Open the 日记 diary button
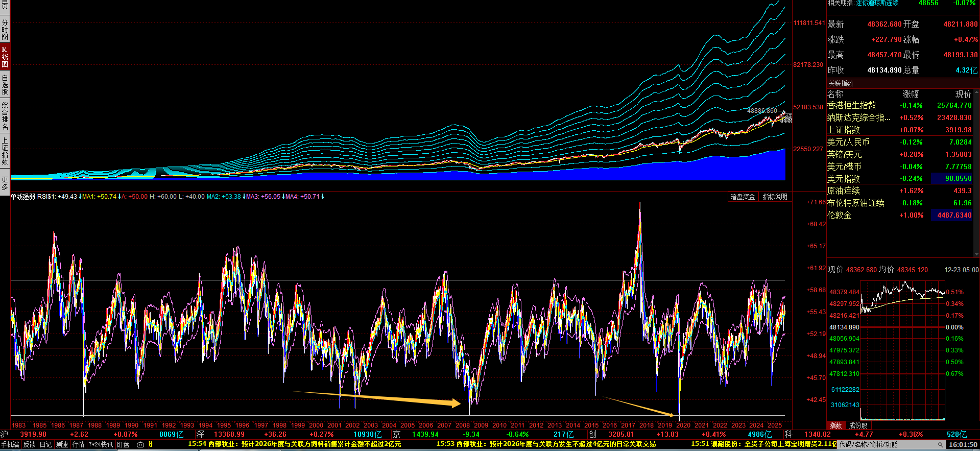 [x=45, y=445]
